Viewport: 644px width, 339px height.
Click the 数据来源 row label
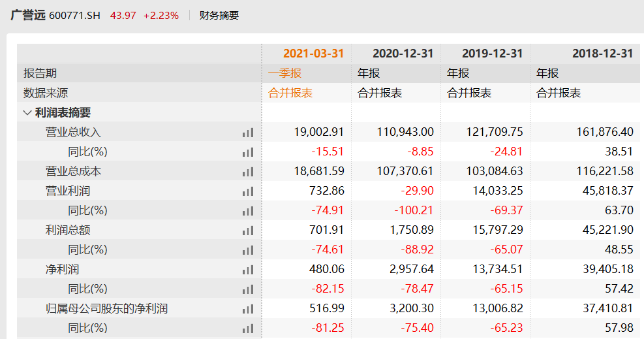[x=46, y=93]
